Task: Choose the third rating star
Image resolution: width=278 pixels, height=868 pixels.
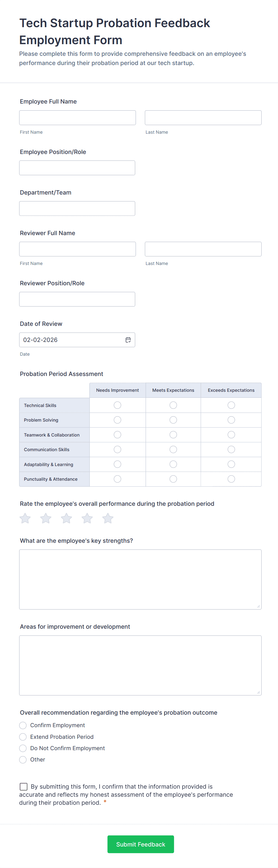Action: point(66,518)
